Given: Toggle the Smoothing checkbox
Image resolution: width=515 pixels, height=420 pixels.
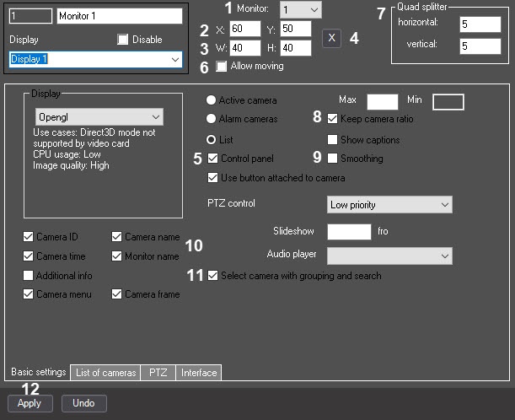Looking at the screenshot, I should pos(333,159).
